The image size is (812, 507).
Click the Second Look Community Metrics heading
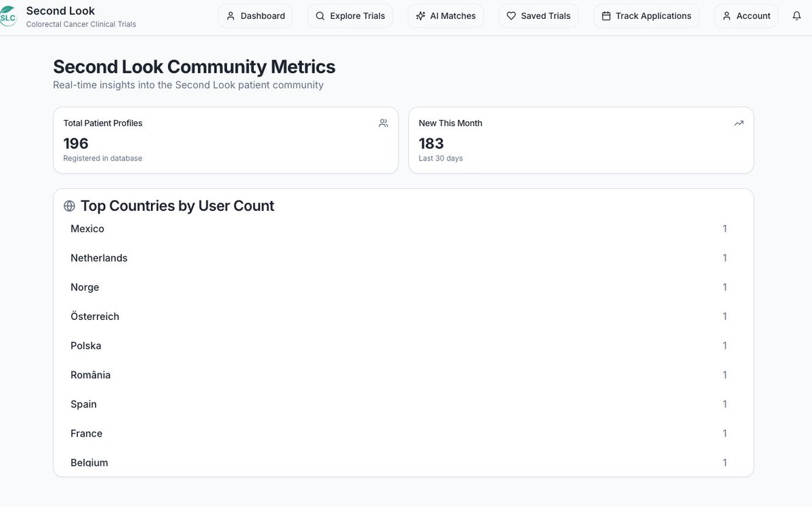coord(194,67)
